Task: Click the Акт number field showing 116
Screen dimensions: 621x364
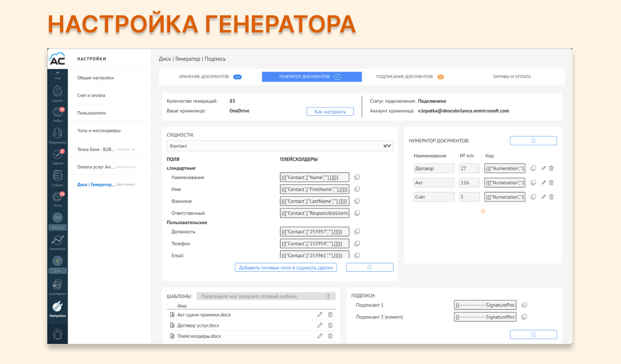Action: click(469, 183)
